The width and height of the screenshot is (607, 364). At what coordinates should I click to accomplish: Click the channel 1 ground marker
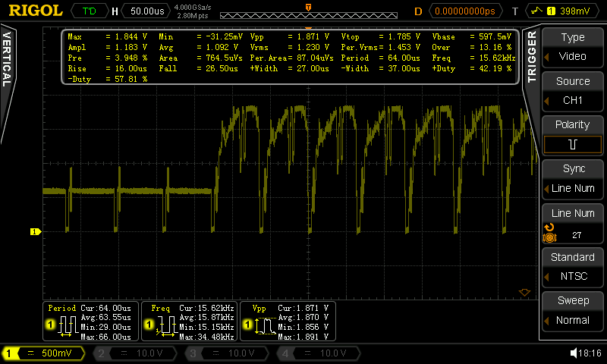click(35, 232)
